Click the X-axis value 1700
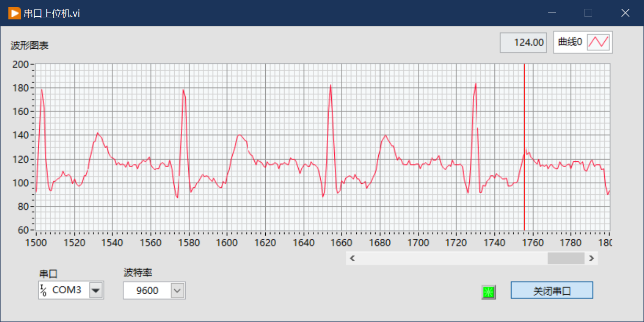 [418, 243]
